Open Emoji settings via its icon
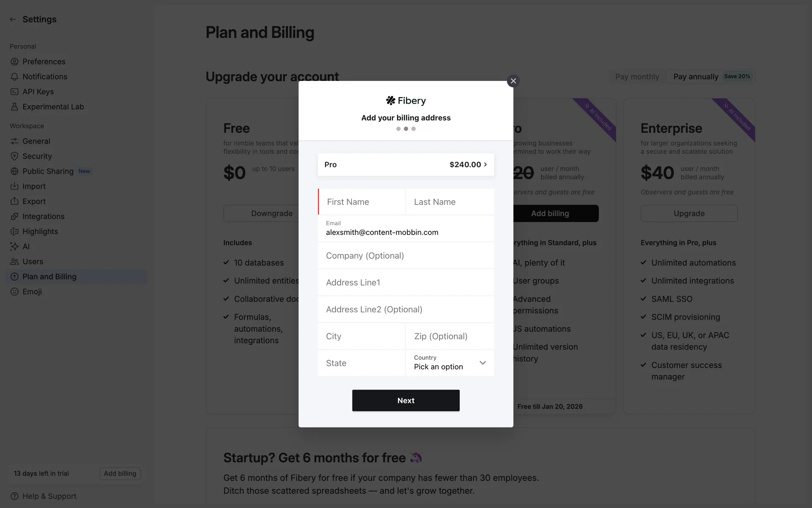The width and height of the screenshot is (812, 508). pyautogui.click(x=14, y=292)
